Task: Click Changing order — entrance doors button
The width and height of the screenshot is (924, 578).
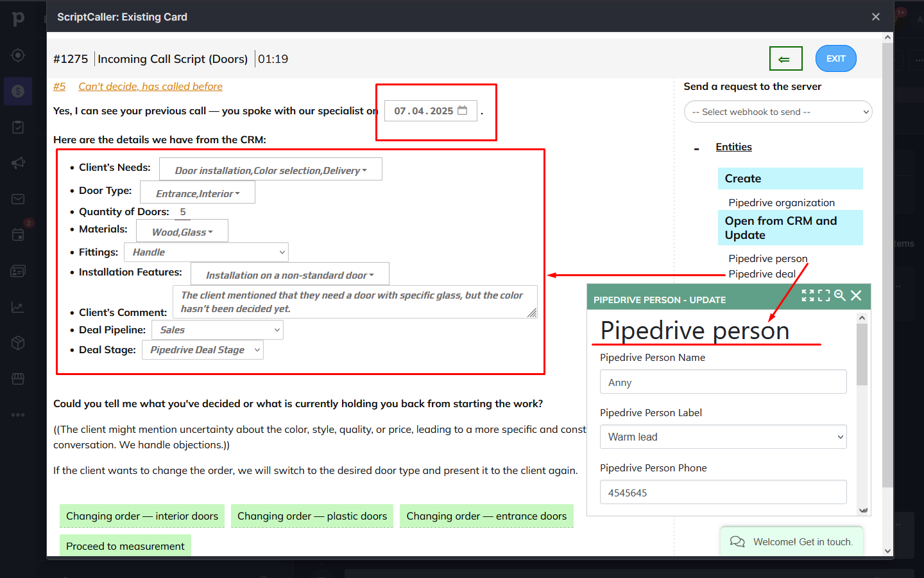Action: (486, 516)
